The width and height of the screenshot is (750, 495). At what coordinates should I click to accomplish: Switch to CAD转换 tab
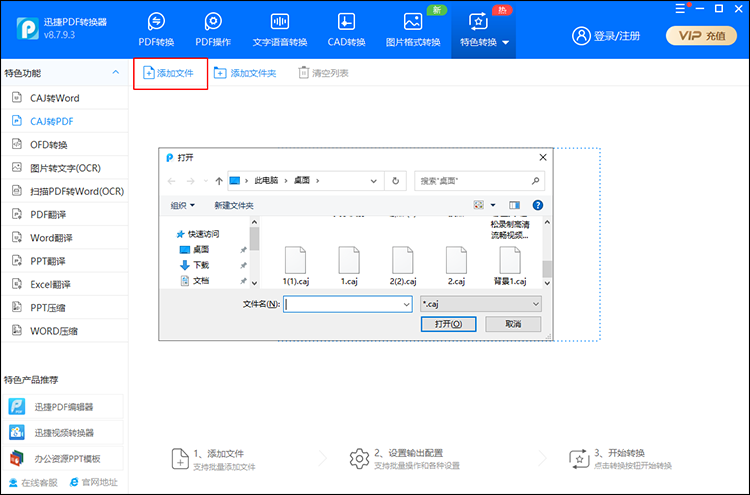pos(346,30)
